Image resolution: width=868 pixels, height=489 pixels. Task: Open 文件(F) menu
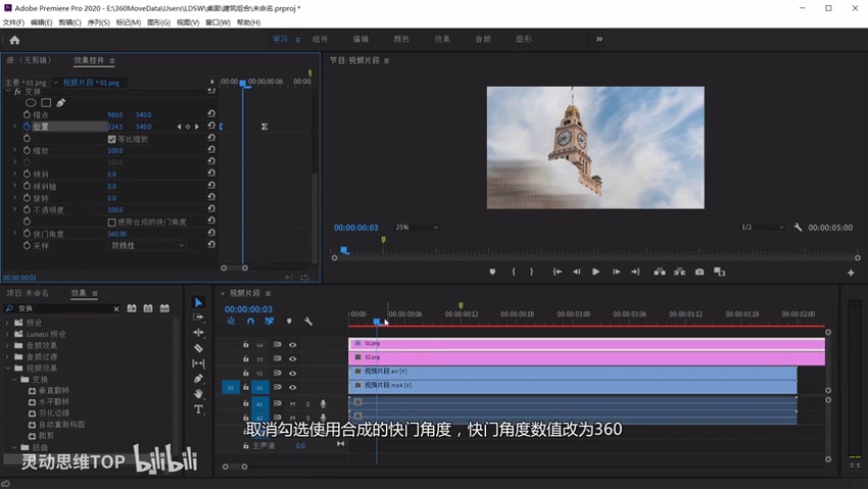[13, 22]
